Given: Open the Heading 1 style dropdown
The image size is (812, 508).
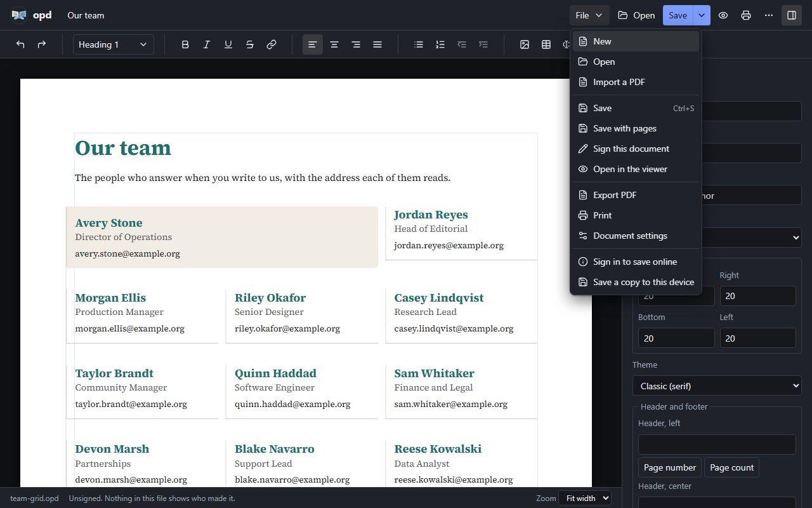Looking at the screenshot, I should [114, 44].
